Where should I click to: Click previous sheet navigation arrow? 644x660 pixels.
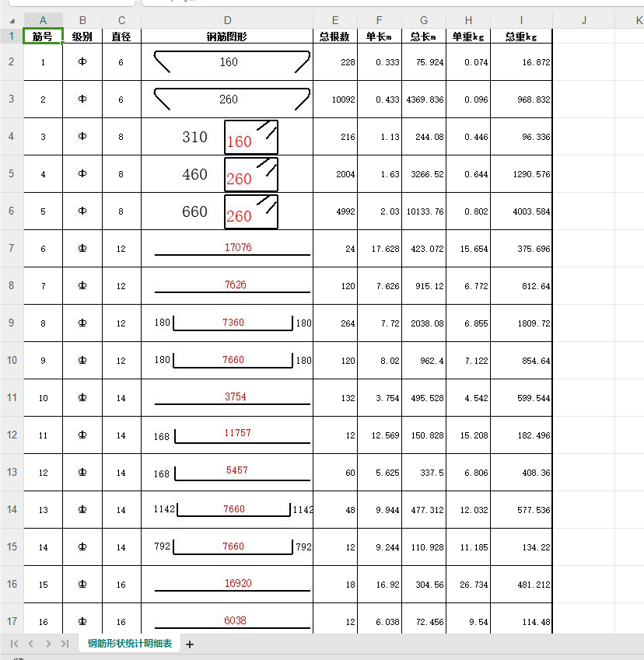tap(31, 644)
